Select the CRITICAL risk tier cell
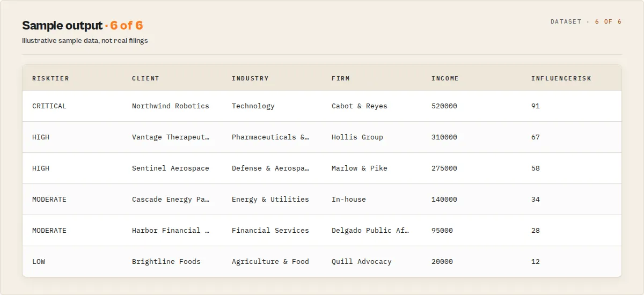Viewport: 644px width, 295px height. coord(49,106)
